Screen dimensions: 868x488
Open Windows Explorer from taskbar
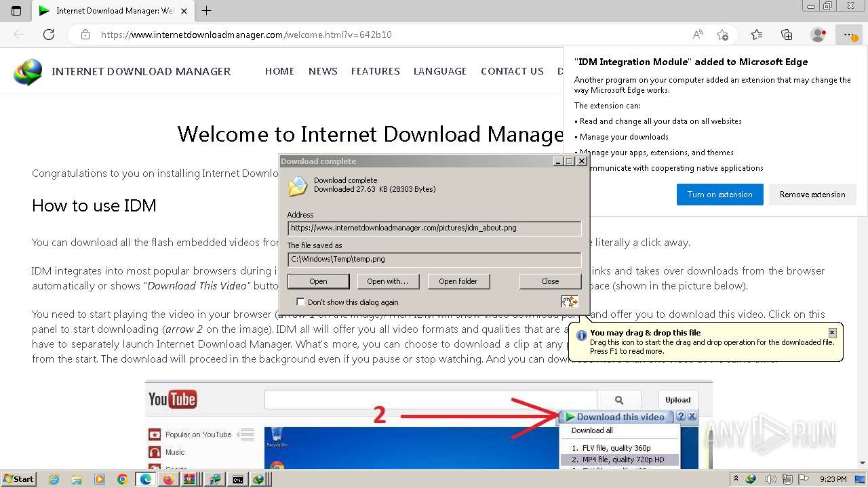coord(77,479)
